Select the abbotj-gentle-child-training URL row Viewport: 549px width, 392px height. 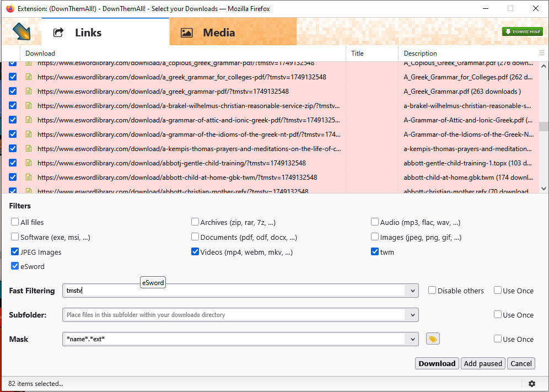click(171, 163)
